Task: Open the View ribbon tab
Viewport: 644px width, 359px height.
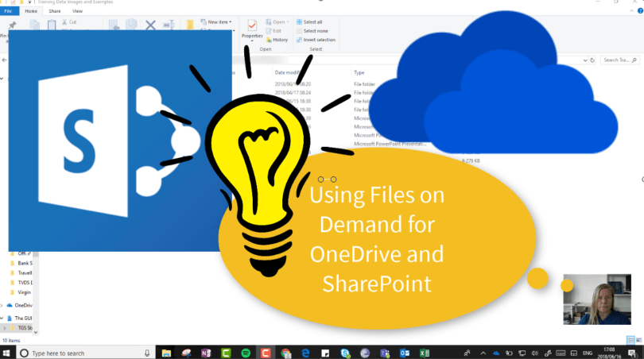Action: [x=77, y=12]
